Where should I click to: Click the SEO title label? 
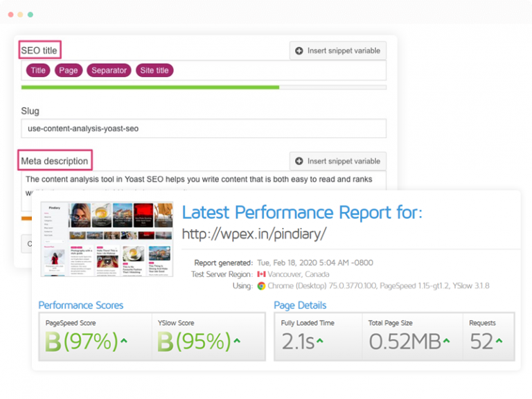pyautogui.click(x=39, y=51)
